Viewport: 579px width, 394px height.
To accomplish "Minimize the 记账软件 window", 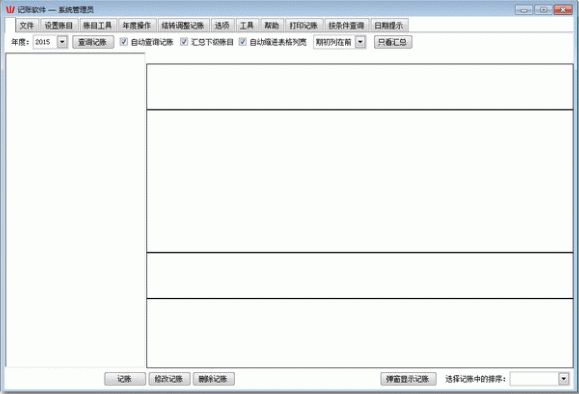I will (524, 10).
